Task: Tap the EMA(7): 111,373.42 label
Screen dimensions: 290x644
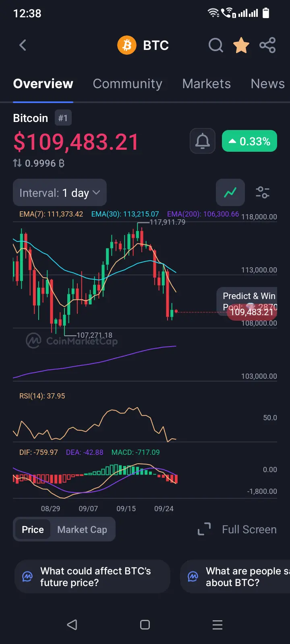Action: coord(51,214)
